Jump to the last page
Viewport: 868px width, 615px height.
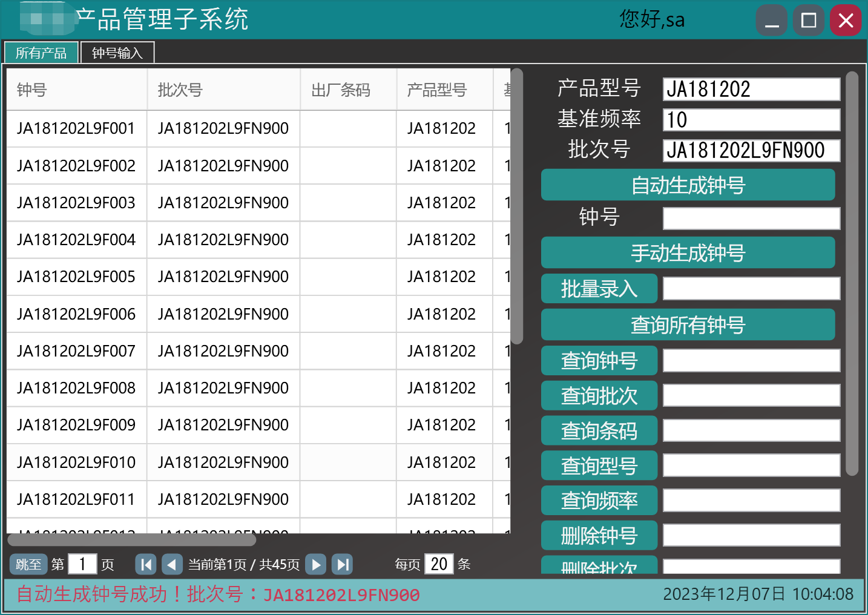click(343, 565)
